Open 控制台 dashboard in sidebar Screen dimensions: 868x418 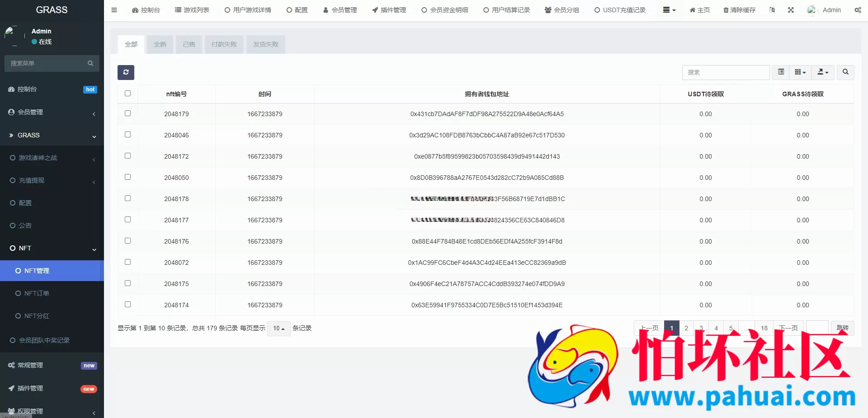52,89
